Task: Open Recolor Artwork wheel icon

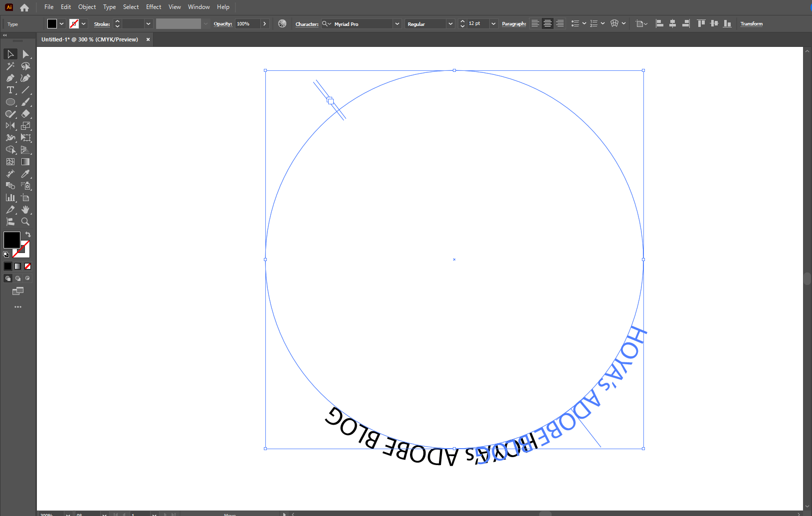Action: [282, 23]
